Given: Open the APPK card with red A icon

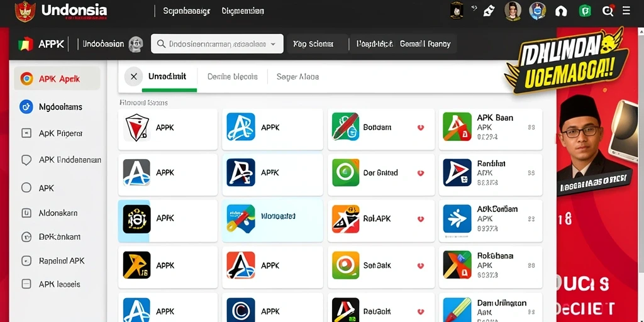Looking at the screenshot, I should [x=272, y=266].
